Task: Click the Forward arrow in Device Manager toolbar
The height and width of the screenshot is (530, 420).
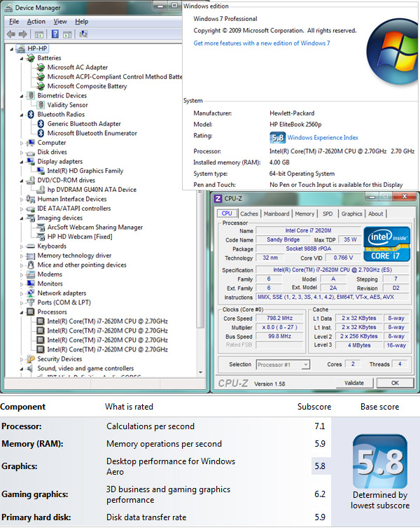Action: click(23, 34)
